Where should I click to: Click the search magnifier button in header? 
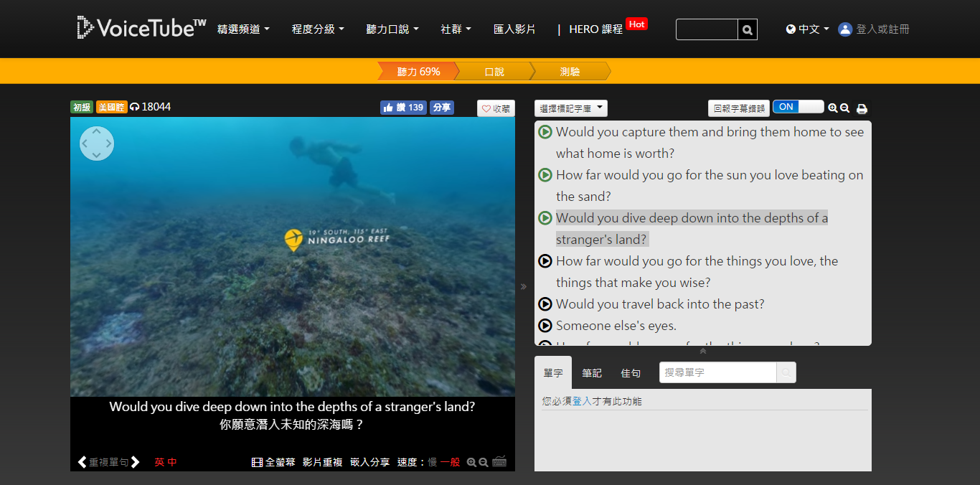point(748,29)
